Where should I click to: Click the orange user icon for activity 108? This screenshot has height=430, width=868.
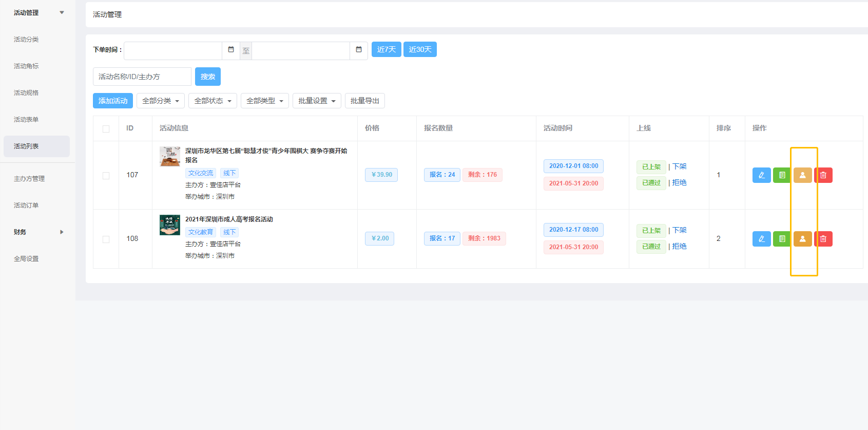pyautogui.click(x=802, y=239)
